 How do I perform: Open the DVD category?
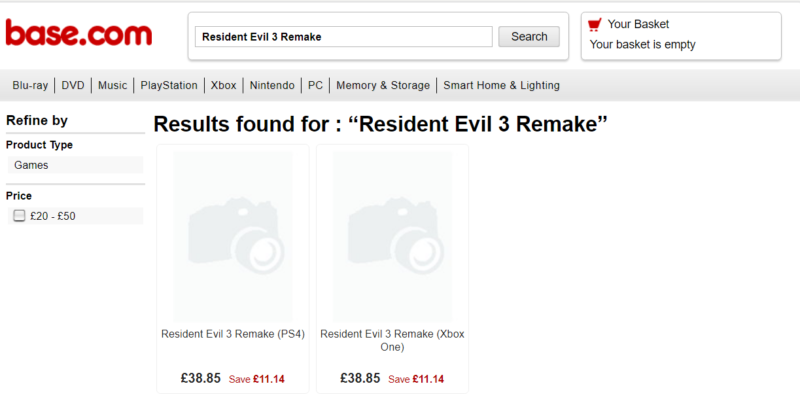(73, 85)
